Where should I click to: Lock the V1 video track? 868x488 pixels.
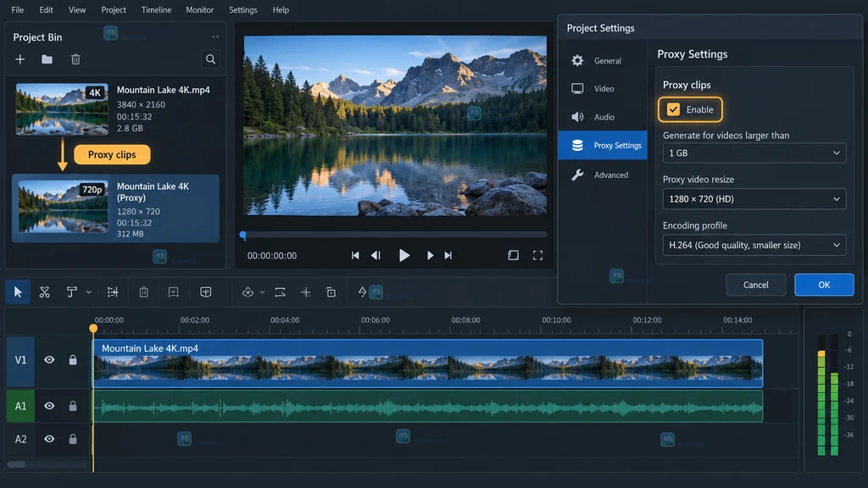(73, 359)
